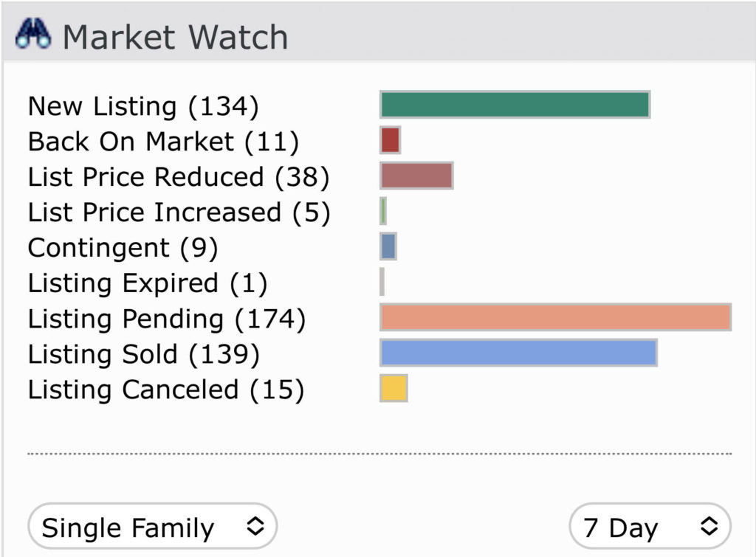Screen dimensions: 756x557
Task: Click the blue Listing Sold bar
Action: pyautogui.click(x=518, y=353)
